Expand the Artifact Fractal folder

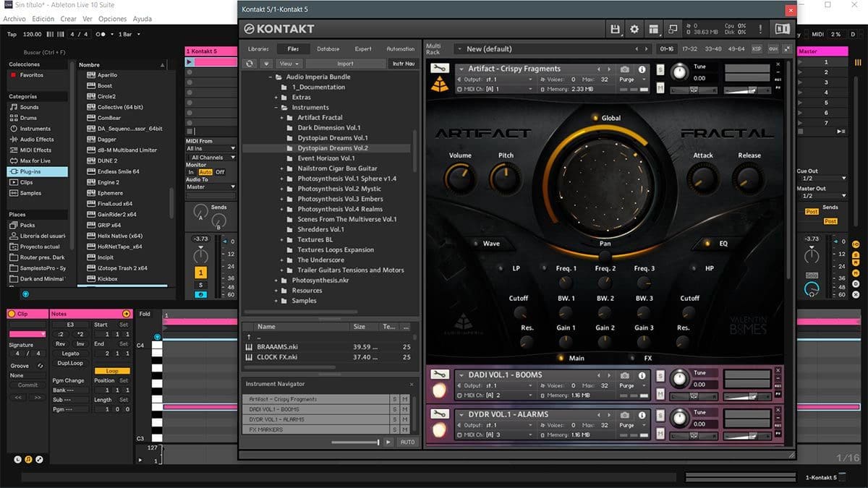click(282, 118)
